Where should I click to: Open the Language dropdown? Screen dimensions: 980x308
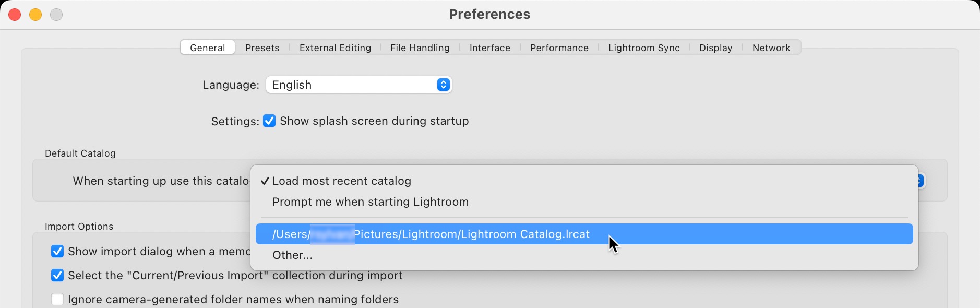pos(358,85)
